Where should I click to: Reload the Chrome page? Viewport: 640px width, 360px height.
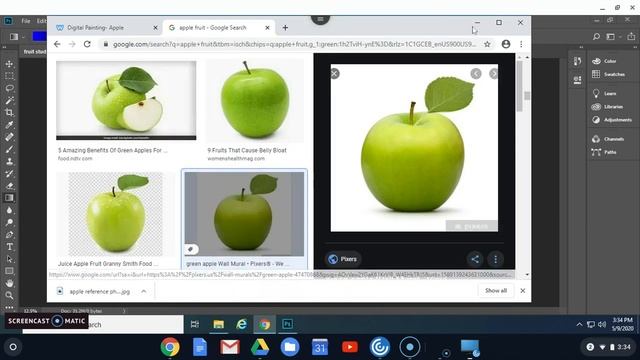point(87,44)
